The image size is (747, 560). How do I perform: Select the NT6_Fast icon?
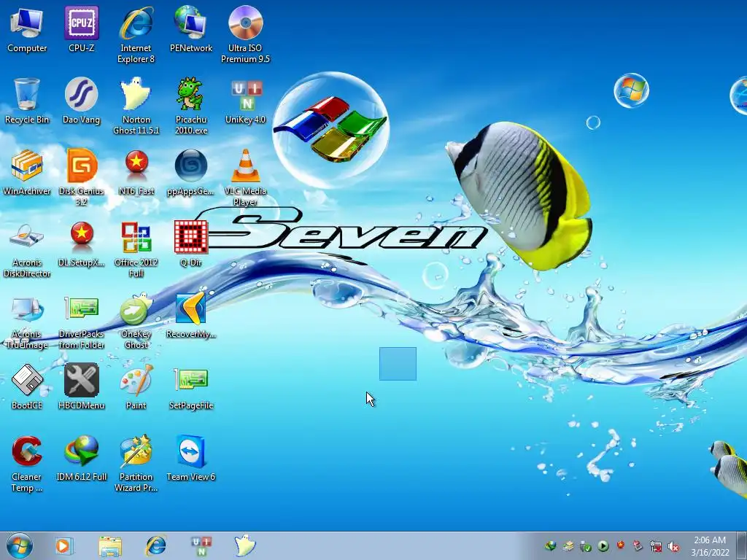(136, 172)
